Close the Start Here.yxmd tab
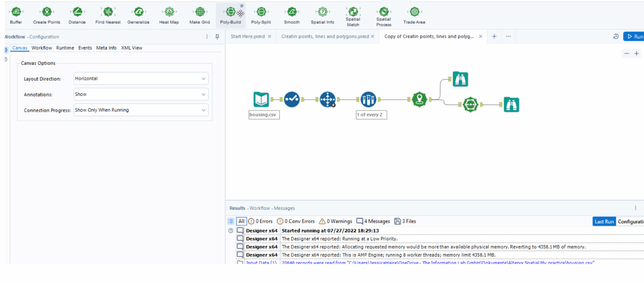This screenshot has height=283, width=644. pos(269,37)
